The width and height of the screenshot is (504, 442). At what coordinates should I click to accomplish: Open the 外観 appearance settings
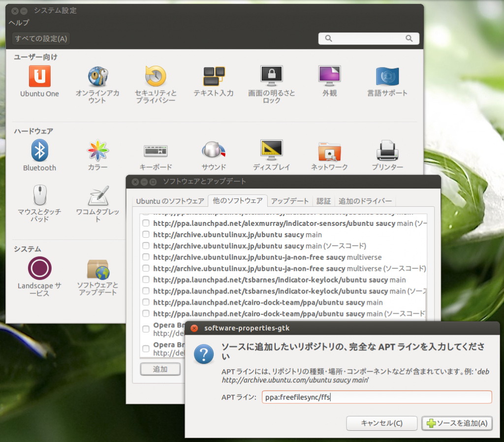(x=329, y=81)
